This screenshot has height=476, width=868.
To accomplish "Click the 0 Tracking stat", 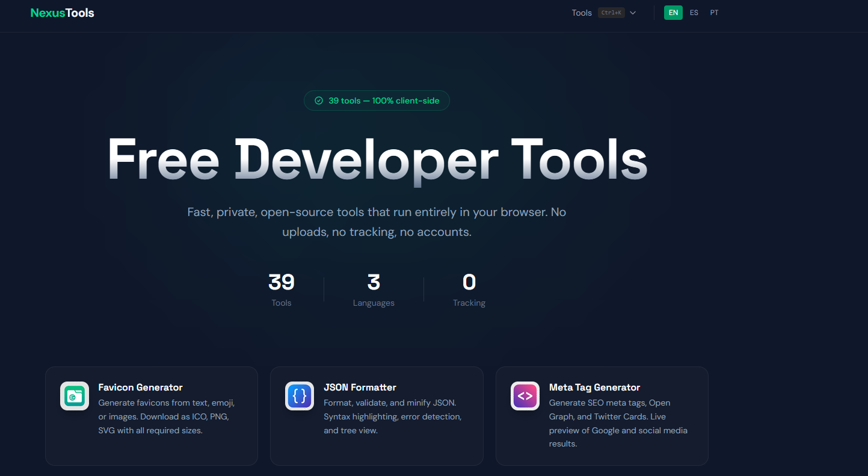I will click(469, 289).
